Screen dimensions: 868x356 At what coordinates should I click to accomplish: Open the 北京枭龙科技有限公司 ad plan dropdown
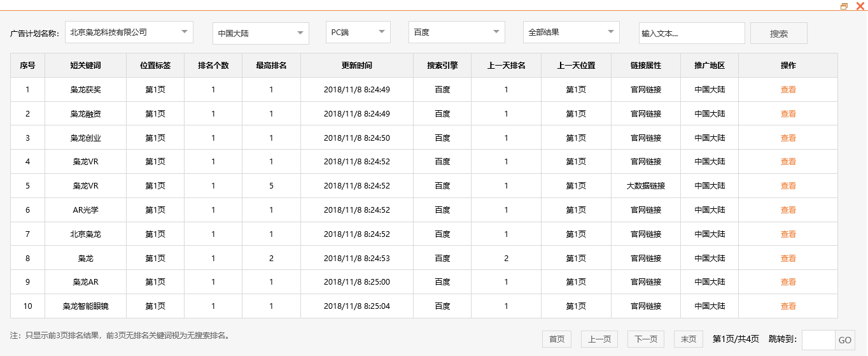pos(129,32)
